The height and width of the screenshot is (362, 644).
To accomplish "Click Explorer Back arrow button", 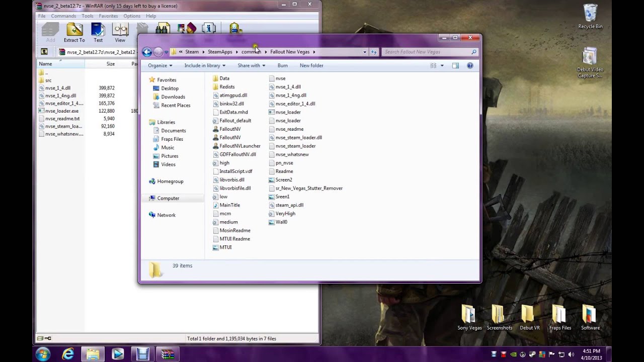I will [147, 52].
